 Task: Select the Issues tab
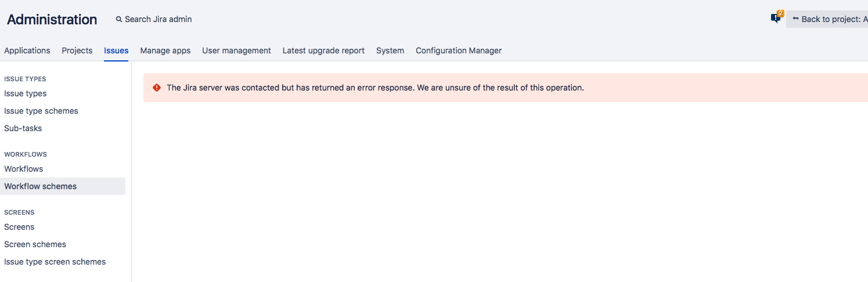116,50
